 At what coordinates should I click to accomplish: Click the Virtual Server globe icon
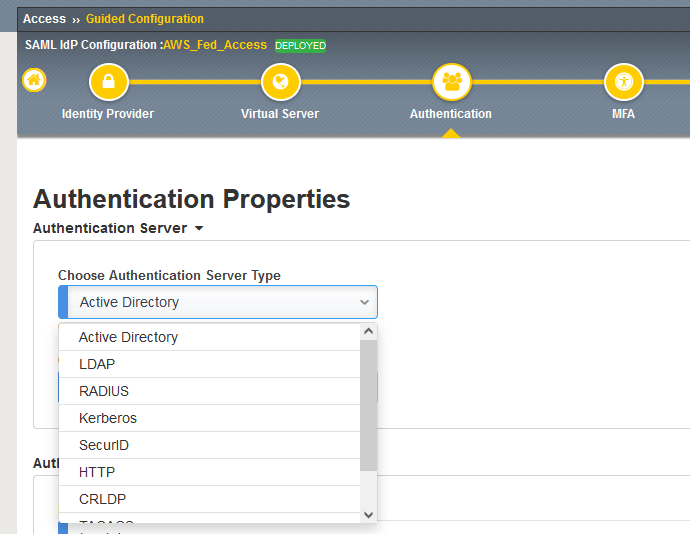click(x=280, y=82)
